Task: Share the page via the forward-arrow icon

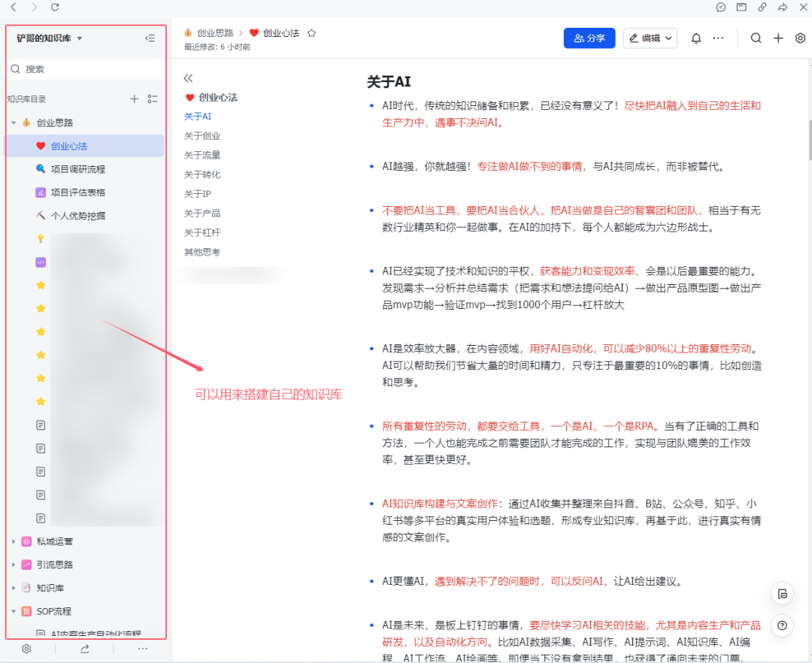Action: (x=782, y=8)
